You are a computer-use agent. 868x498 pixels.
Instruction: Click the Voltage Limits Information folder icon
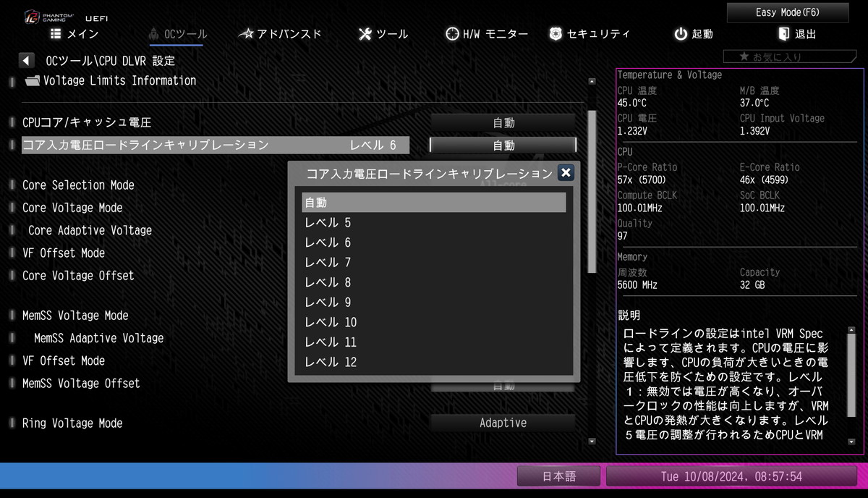tap(33, 81)
